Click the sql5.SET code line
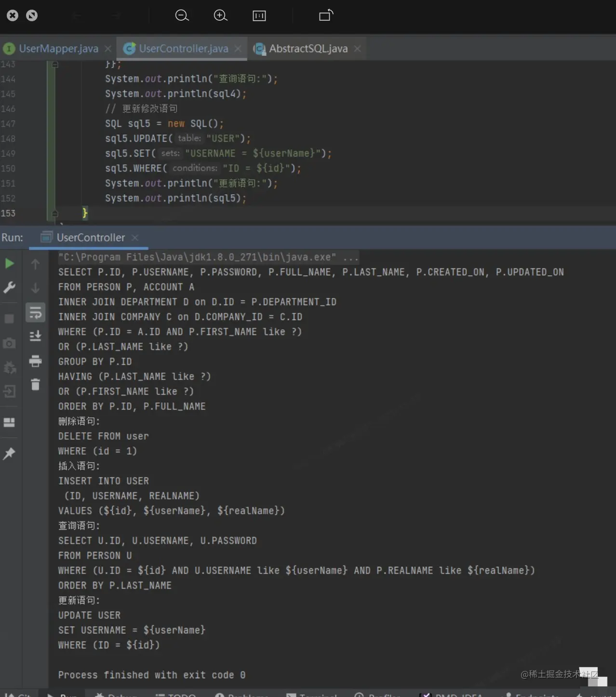The image size is (616, 697). [218, 153]
